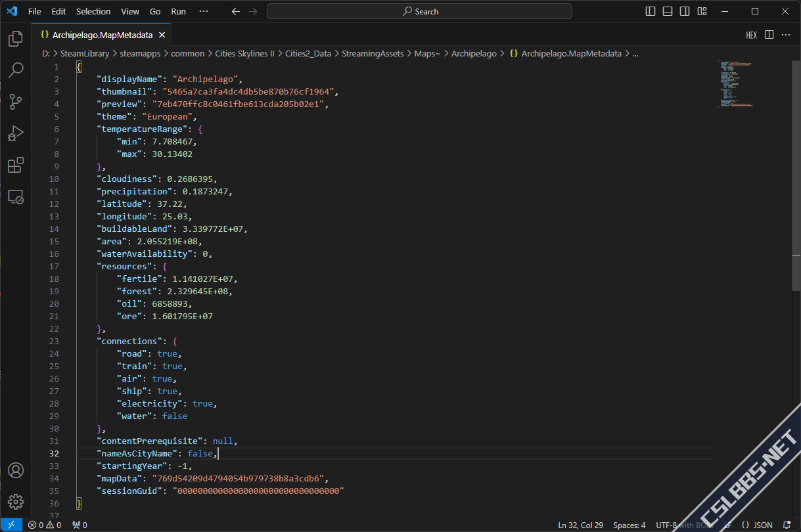Click the HEX editor button
This screenshot has height=532, width=801.
pyautogui.click(x=751, y=35)
